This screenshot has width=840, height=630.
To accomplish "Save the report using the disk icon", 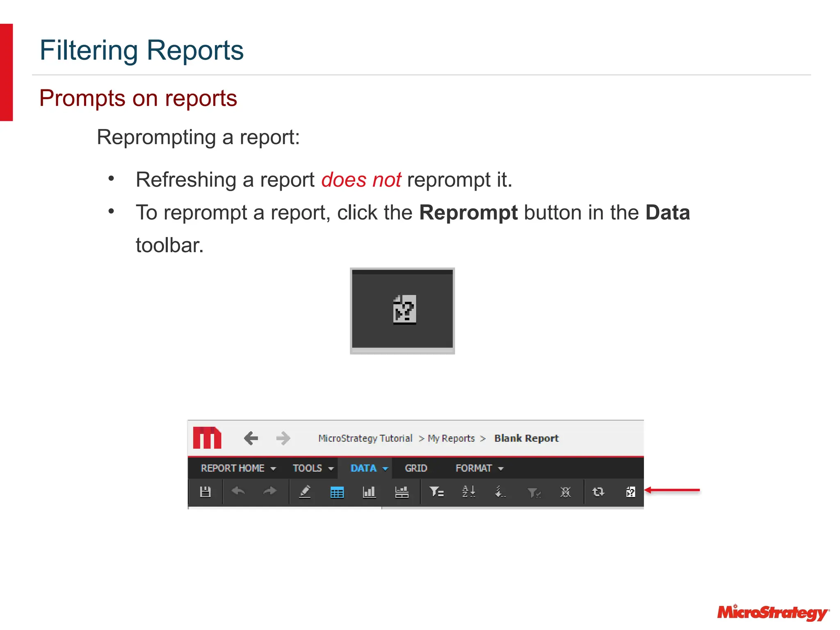I will point(205,491).
